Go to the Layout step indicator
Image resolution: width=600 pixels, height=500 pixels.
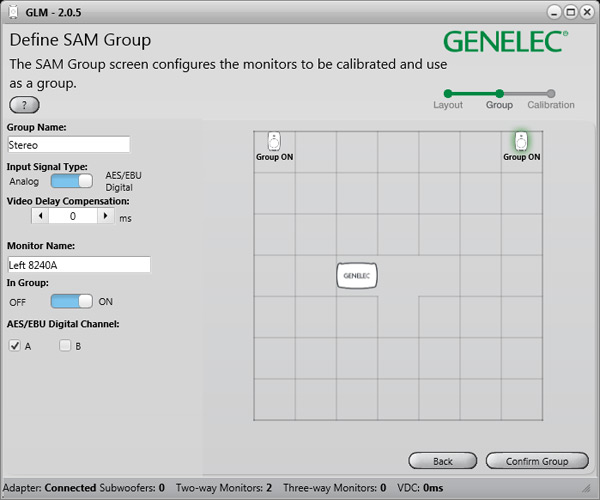pos(447,94)
